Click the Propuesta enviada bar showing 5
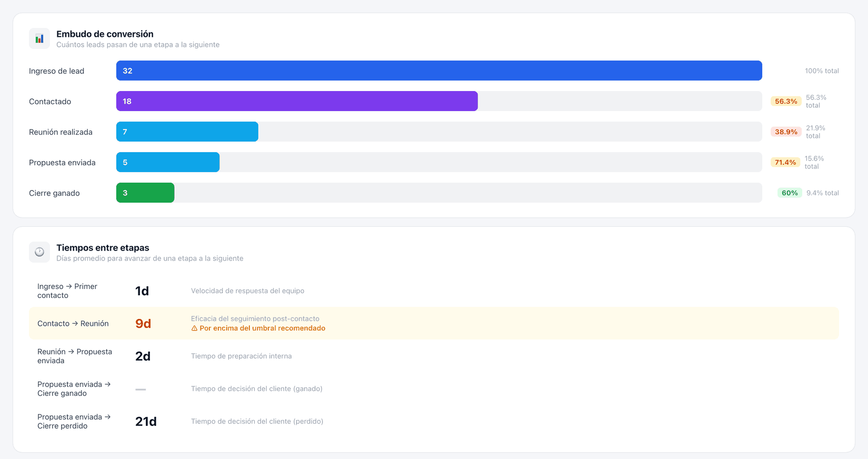868x459 pixels. click(x=168, y=162)
